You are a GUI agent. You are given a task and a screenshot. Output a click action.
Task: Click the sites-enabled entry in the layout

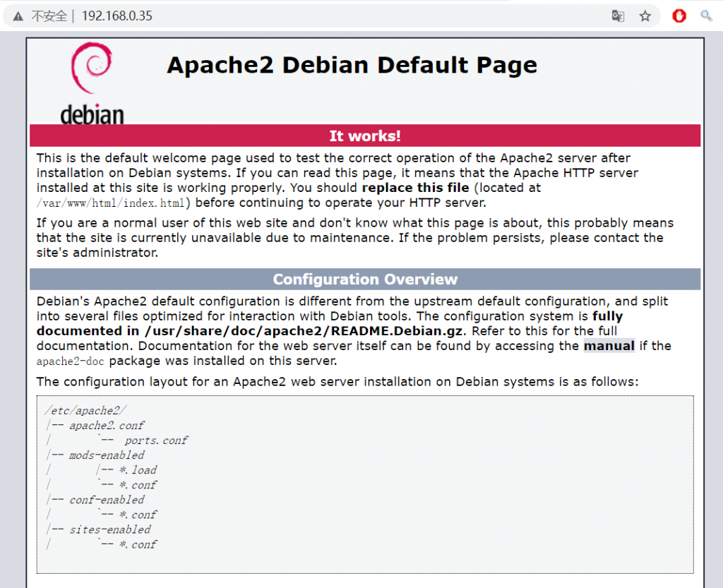(110, 530)
